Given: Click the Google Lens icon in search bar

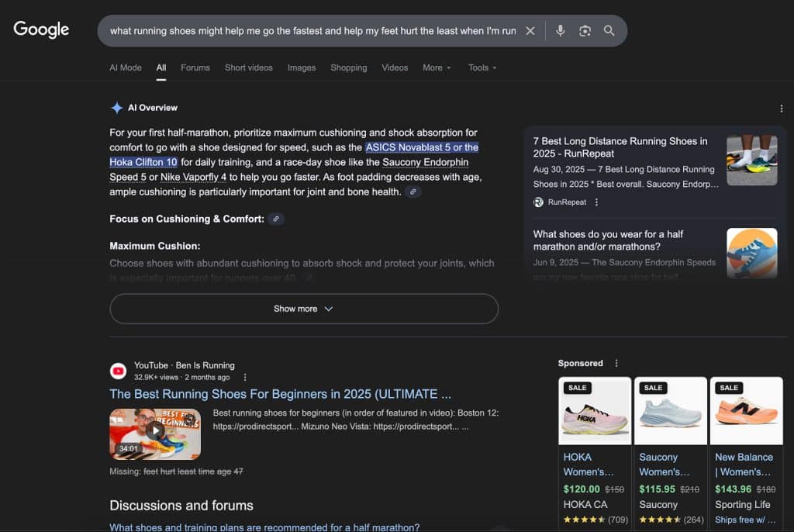Looking at the screenshot, I should click(584, 30).
